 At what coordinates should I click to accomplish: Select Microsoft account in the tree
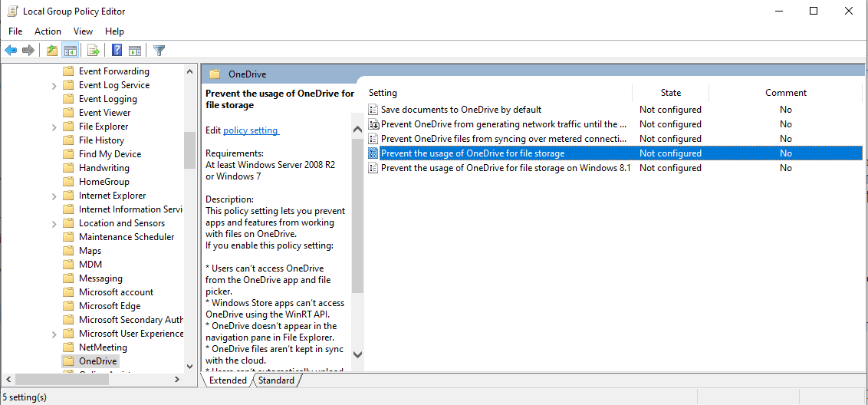pos(117,292)
